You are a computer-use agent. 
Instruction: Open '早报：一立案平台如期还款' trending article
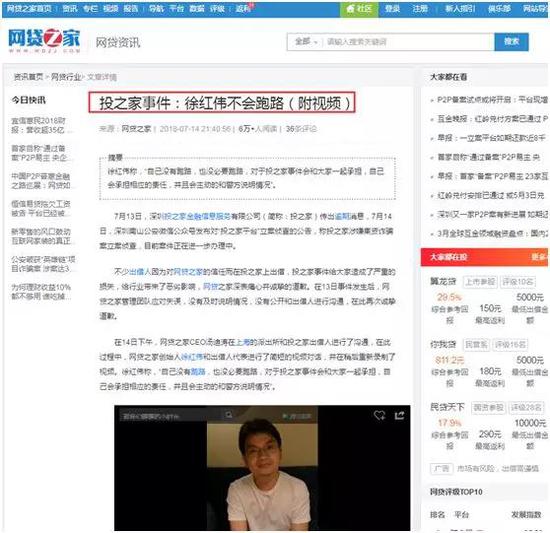tap(491, 138)
